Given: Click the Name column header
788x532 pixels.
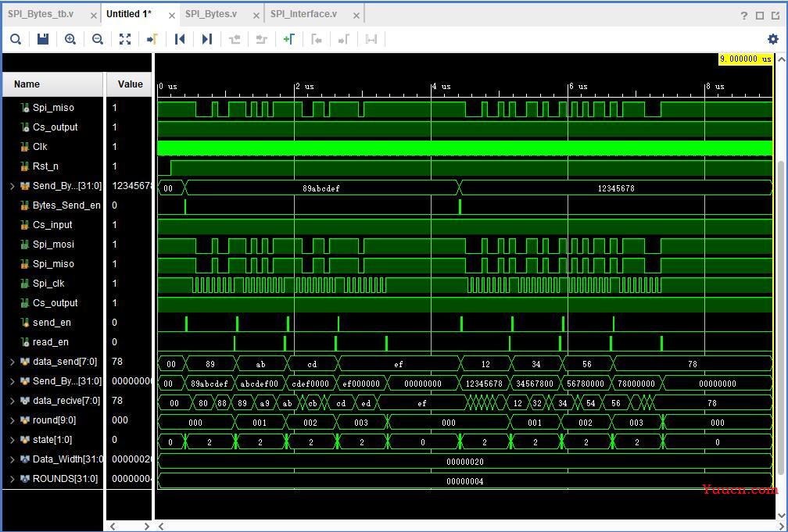Looking at the screenshot, I should (53, 84).
